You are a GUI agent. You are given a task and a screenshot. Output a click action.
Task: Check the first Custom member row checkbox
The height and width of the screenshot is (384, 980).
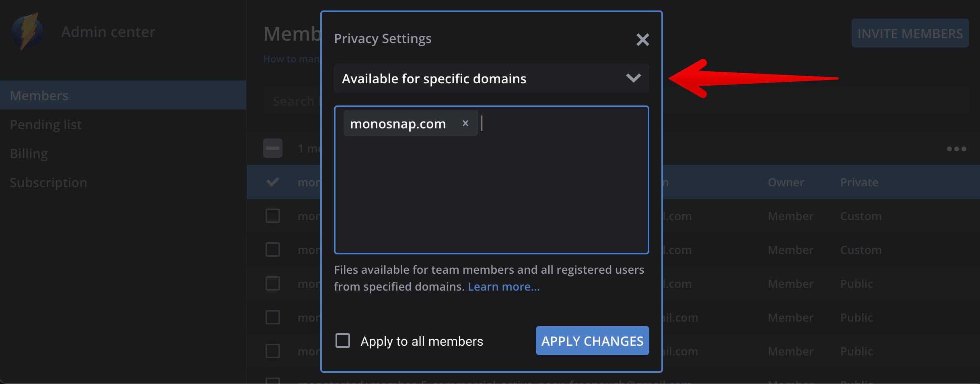tap(273, 216)
